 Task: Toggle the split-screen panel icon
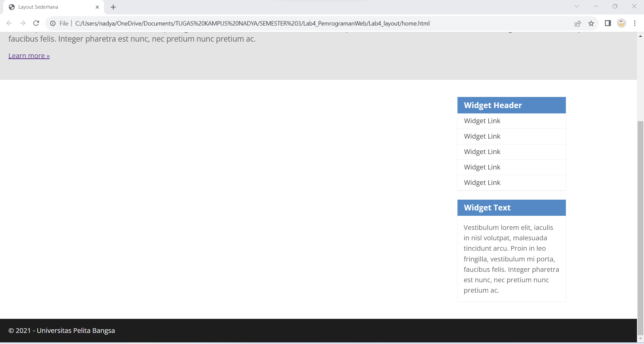608,23
